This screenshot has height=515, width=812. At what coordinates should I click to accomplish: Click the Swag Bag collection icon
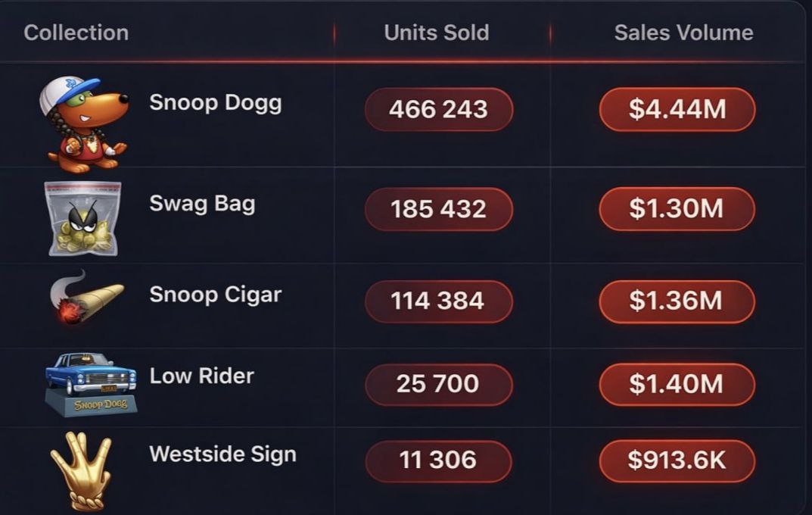click(x=82, y=218)
